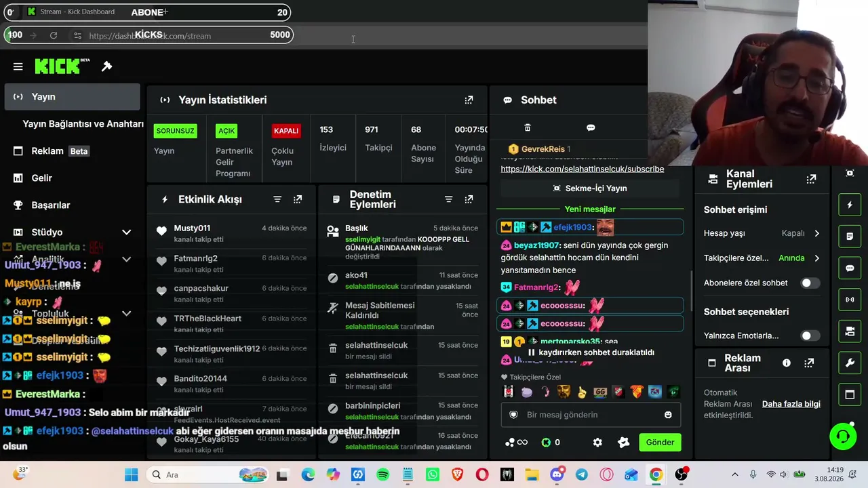Viewport: 868px width, 488px height.
Task: Open File Explorer from the taskbar
Action: pyautogui.click(x=532, y=474)
